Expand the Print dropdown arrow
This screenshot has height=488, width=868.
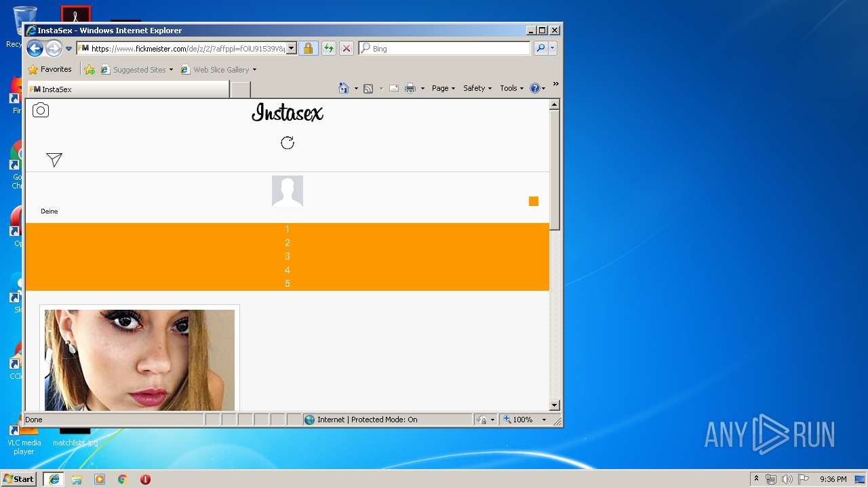click(422, 89)
